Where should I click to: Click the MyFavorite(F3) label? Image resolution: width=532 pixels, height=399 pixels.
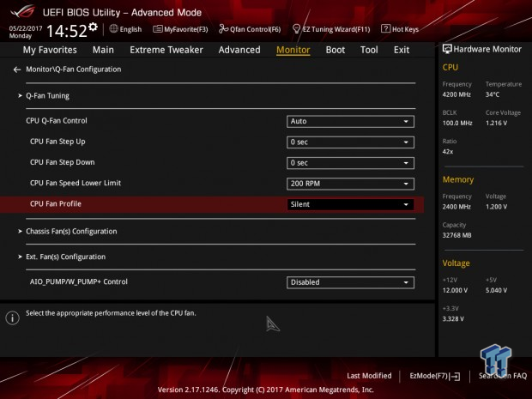(x=186, y=29)
